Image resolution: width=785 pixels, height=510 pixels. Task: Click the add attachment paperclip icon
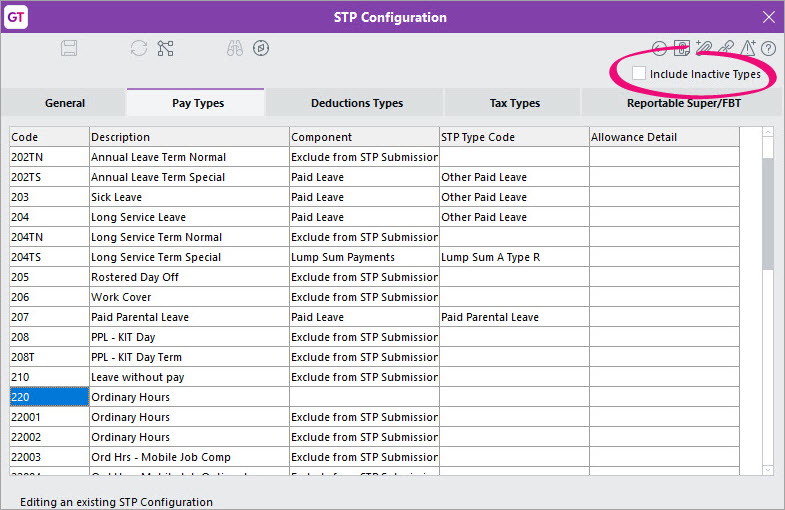tap(704, 48)
